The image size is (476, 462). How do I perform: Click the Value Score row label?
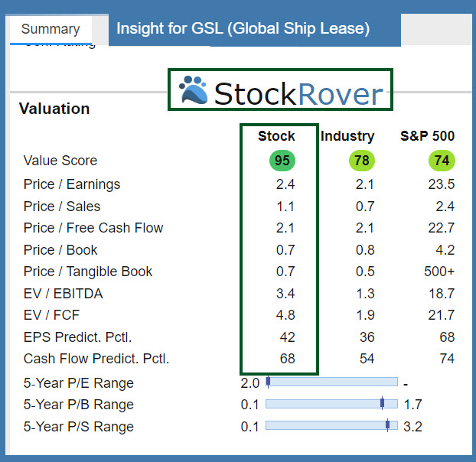[x=60, y=161]
